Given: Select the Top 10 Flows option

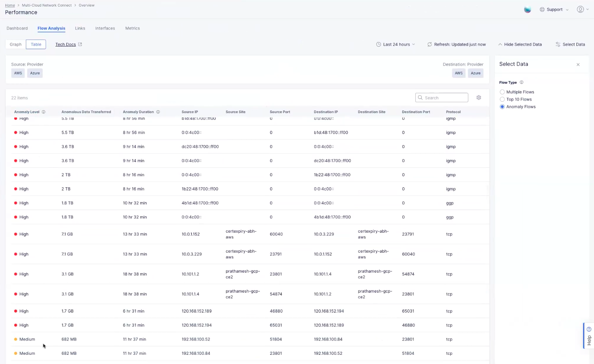Looking at the screenshot, I should tap(502, 99).
